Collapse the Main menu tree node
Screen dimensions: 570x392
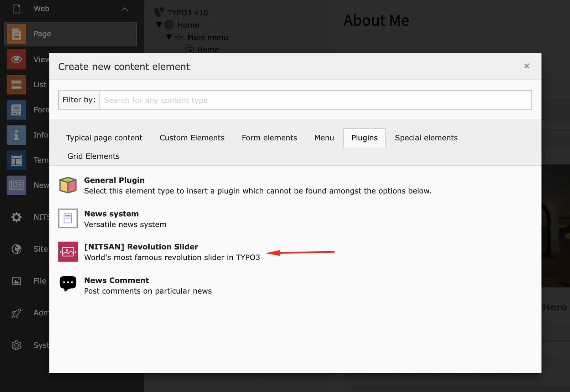tap(169, 37)
